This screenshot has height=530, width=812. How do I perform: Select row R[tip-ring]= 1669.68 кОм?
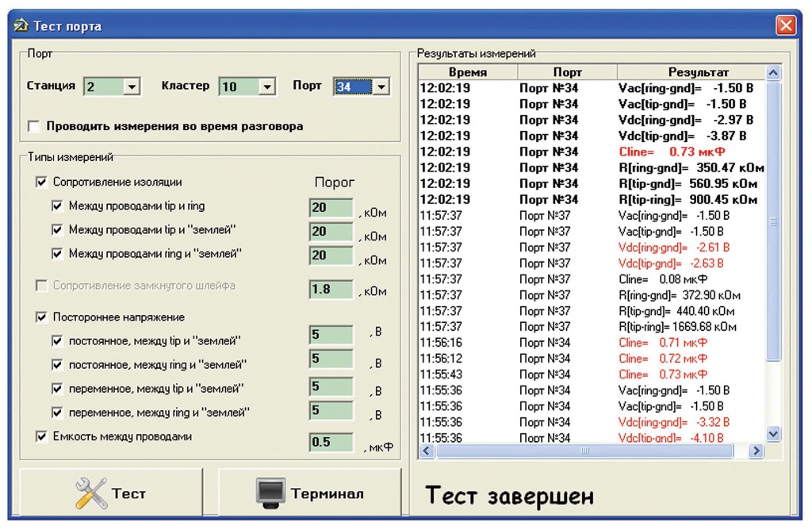(592, 327)
